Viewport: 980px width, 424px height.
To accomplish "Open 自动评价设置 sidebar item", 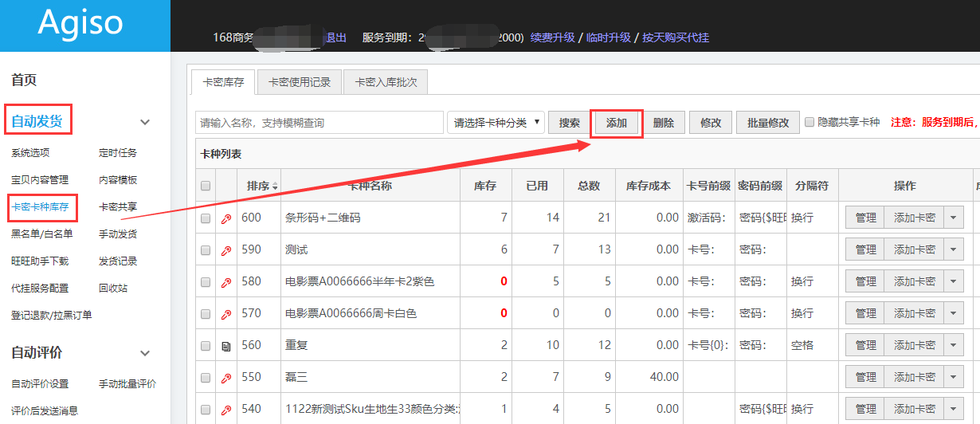I will point(40,384).
